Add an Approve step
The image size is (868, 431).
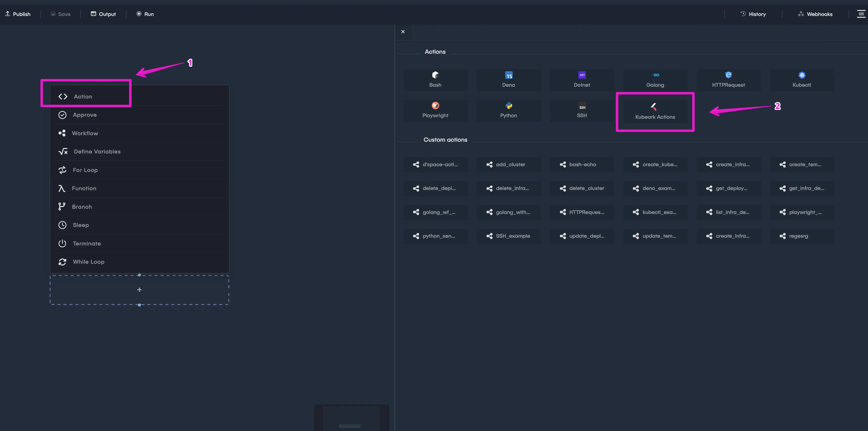(139, 115)
